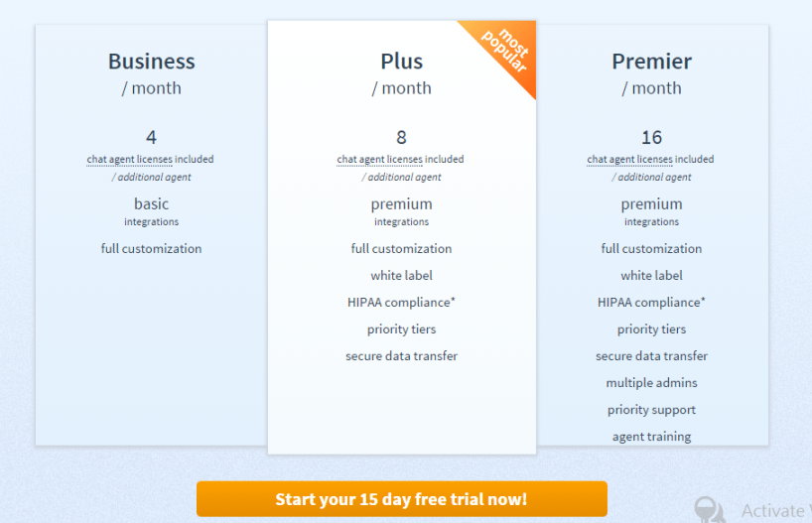Click secure data transfer in Plus plan
812x523 pixels.
point(401,356)
